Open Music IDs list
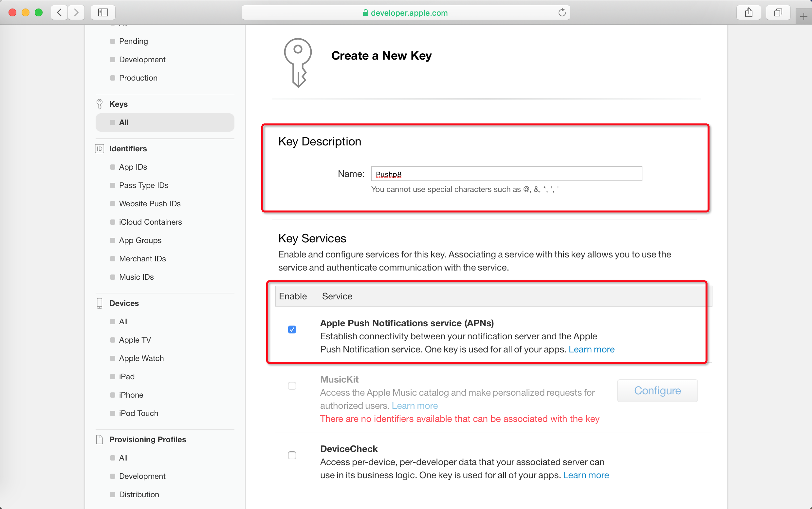 136,277
